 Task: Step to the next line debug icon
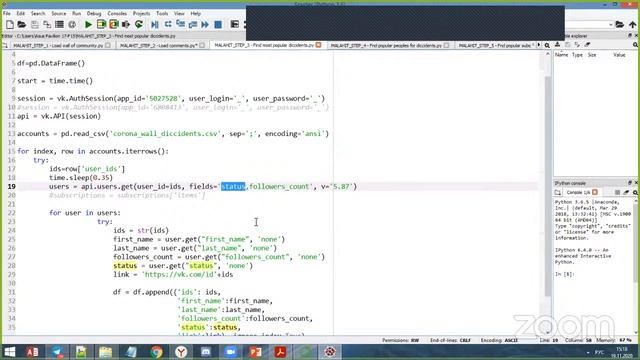(168, 24)
